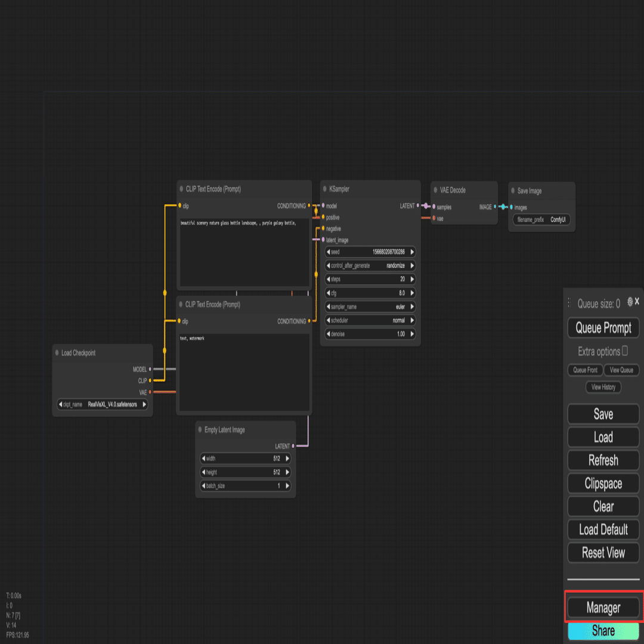Screen dimensions: 644x644
Task: Open the scheduler normal dropdown
Action: pyautogui.click(x=370, y=320)
